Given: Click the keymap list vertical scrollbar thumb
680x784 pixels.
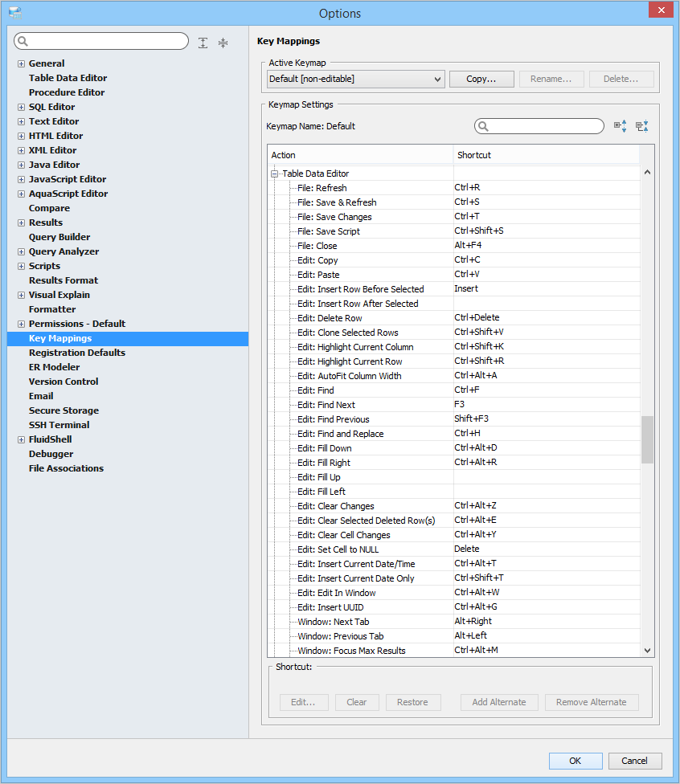Looking at the screenshot, I should coord(648,439).
